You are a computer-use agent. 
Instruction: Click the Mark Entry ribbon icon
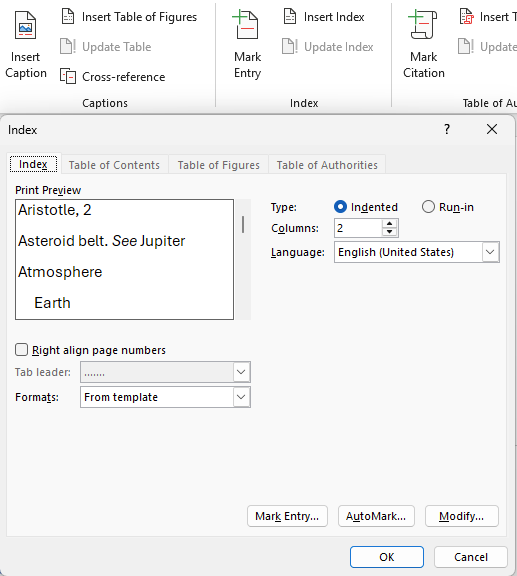(246, 25)
